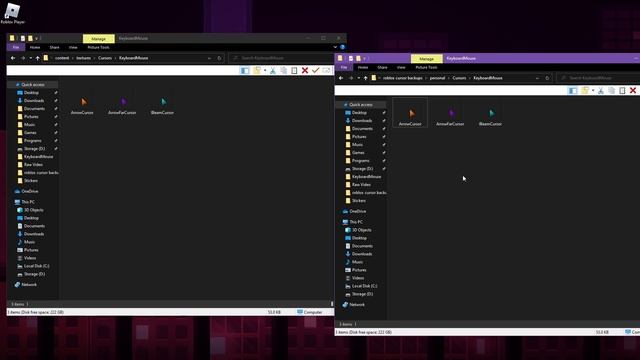Image resolution: width=640 pixels, height=360 pixels.
Task: Toggle navigation pane icon in cursor backups window toolbar
Action: [x=573, y=91]
